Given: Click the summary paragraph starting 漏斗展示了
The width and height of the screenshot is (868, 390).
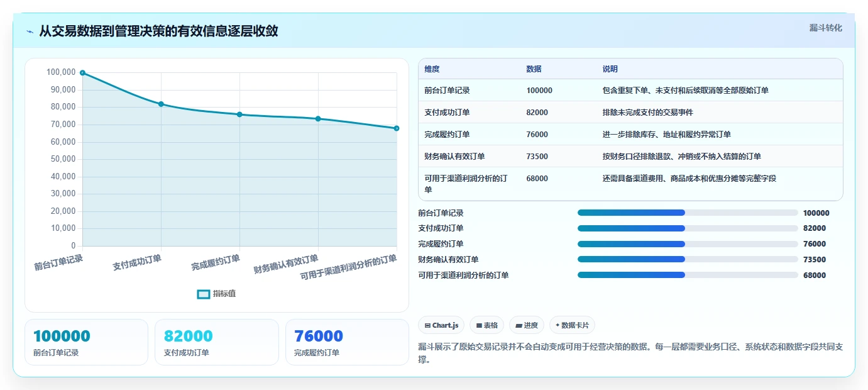Looking at the screenshot, I should (x=630, y=353).
